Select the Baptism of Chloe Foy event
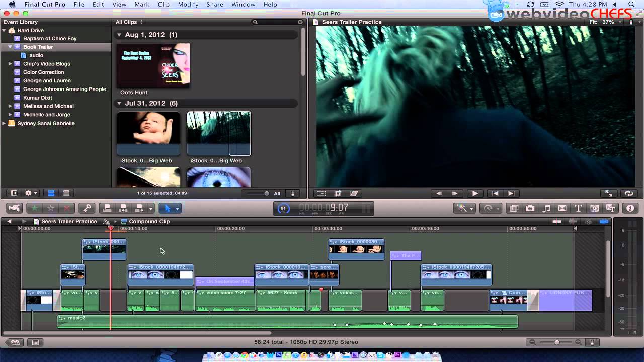644x362 pixels. [50, 38]
